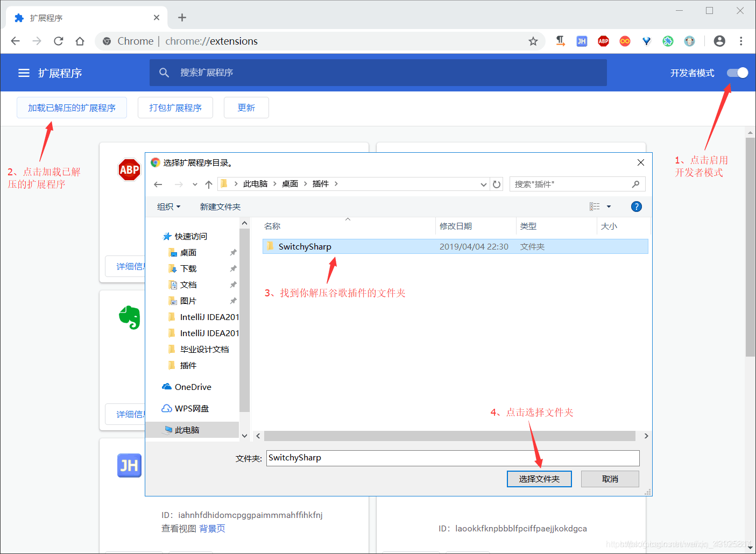The image size is (756, 554).
Task: Go back in Chrome browser
Action: (x=15, y=41)
